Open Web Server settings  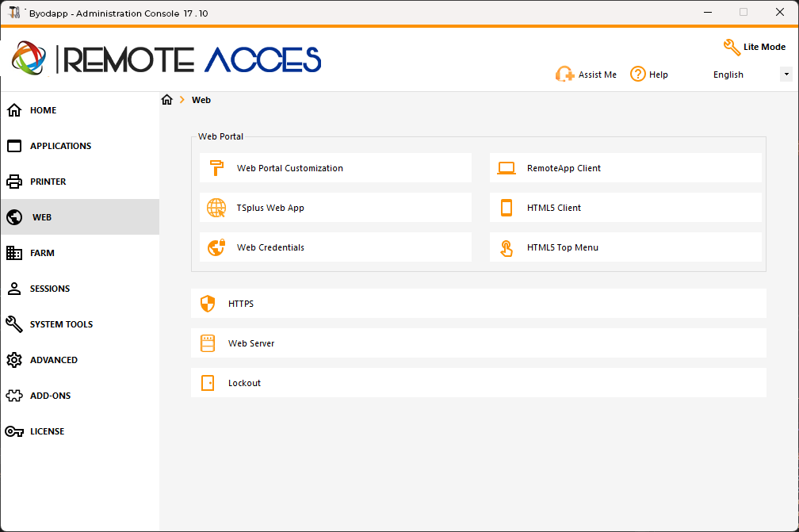coord(479,343)
